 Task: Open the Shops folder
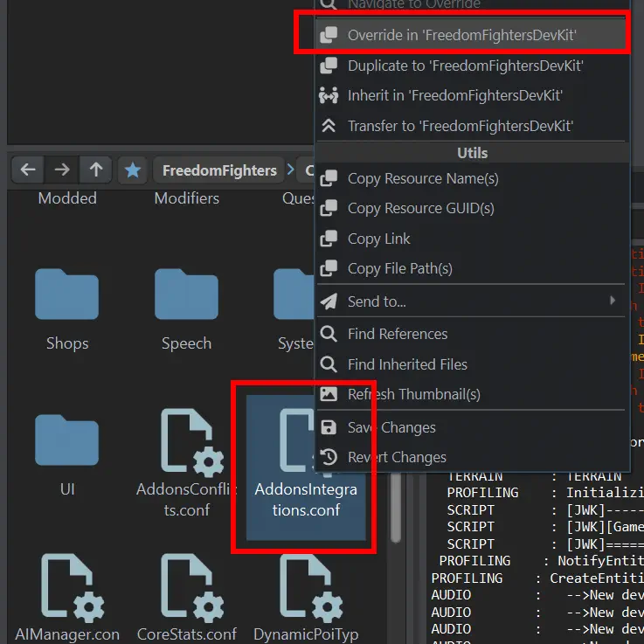pyautogui.click(x=67, y=297)
